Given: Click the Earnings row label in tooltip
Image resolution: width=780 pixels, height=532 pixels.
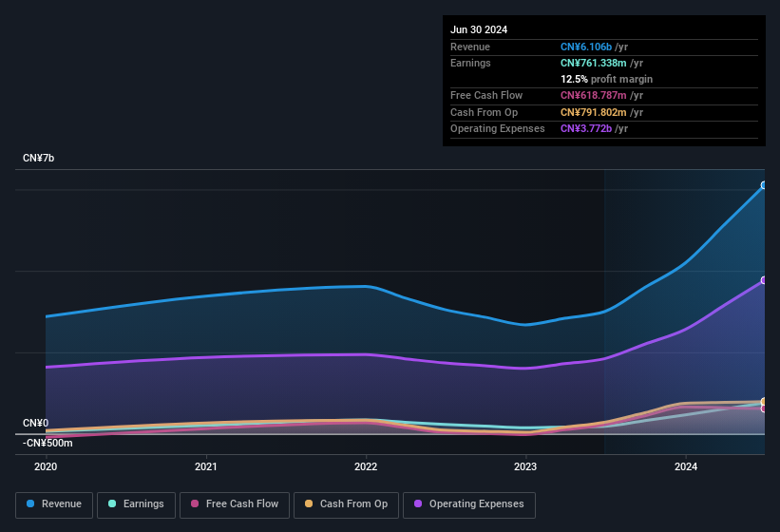Looking at the screenshot, I should [470, 63].
